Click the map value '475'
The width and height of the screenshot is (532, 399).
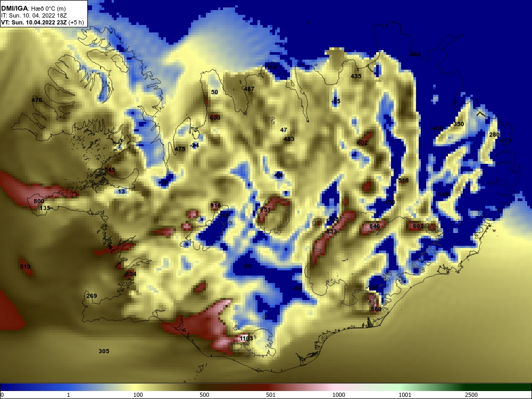[180, 149]
